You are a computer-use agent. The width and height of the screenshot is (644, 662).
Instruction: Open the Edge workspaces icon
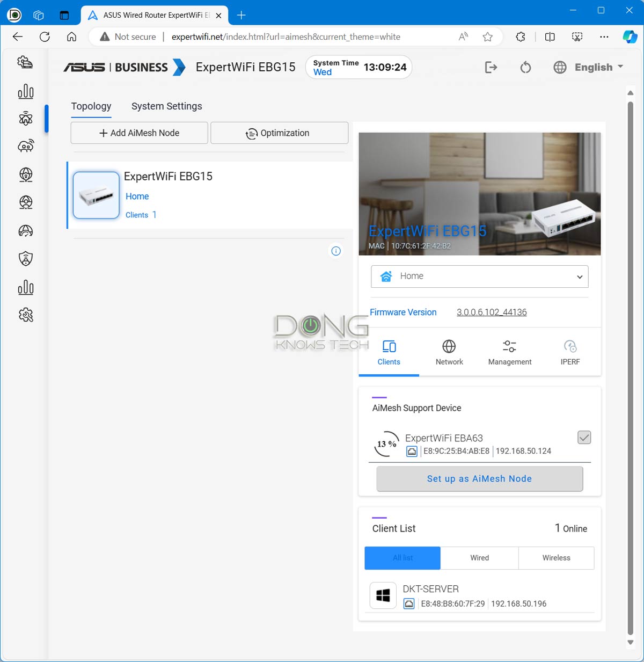39,15
